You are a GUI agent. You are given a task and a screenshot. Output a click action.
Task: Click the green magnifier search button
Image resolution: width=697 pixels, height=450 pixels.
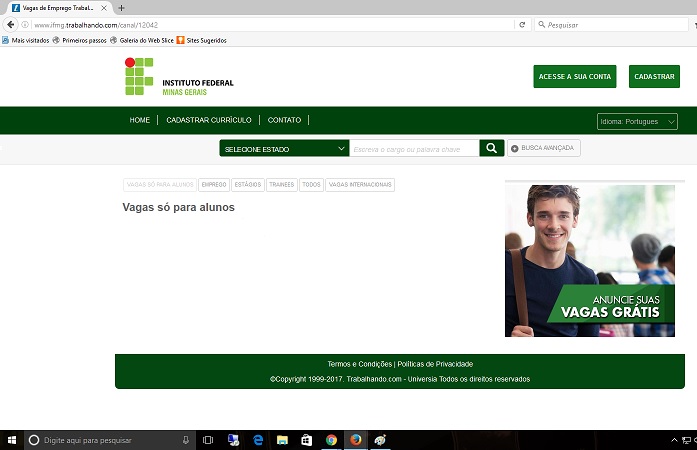pyautogui.click(x=491, y=148)
